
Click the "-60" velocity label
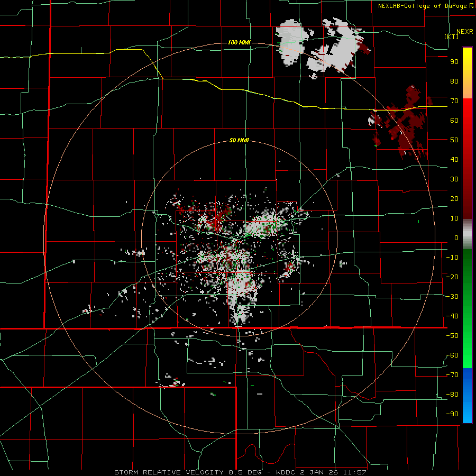452,355
